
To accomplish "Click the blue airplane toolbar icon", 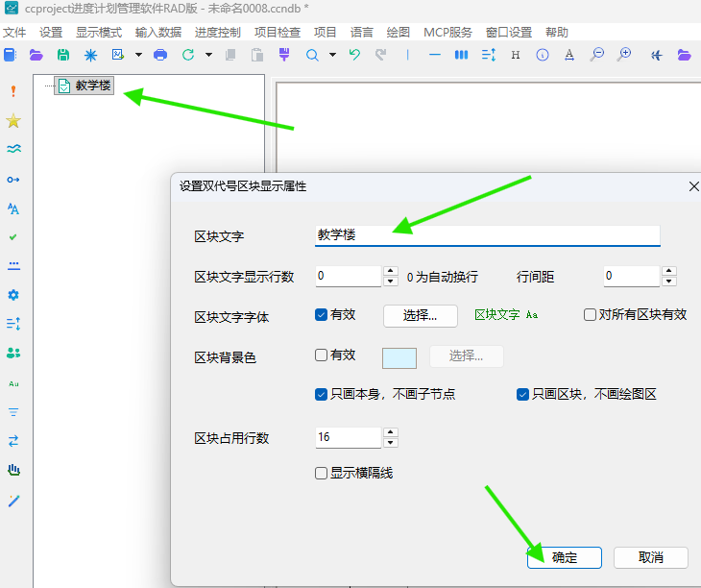I will (x=656, y=55).
